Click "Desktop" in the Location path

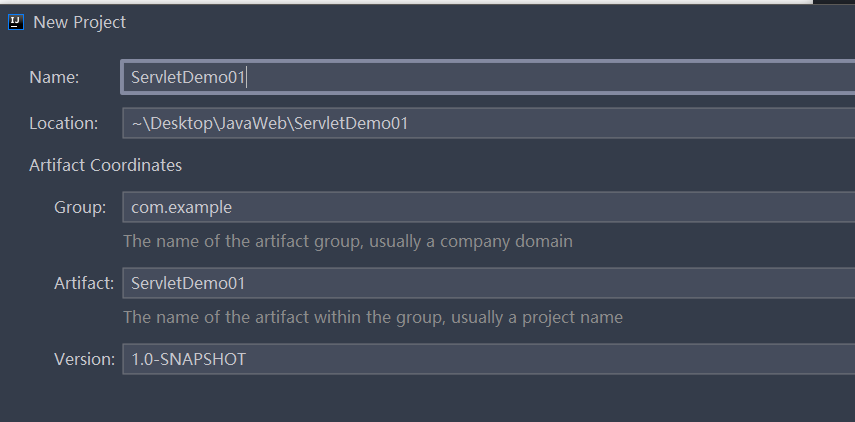181,123
